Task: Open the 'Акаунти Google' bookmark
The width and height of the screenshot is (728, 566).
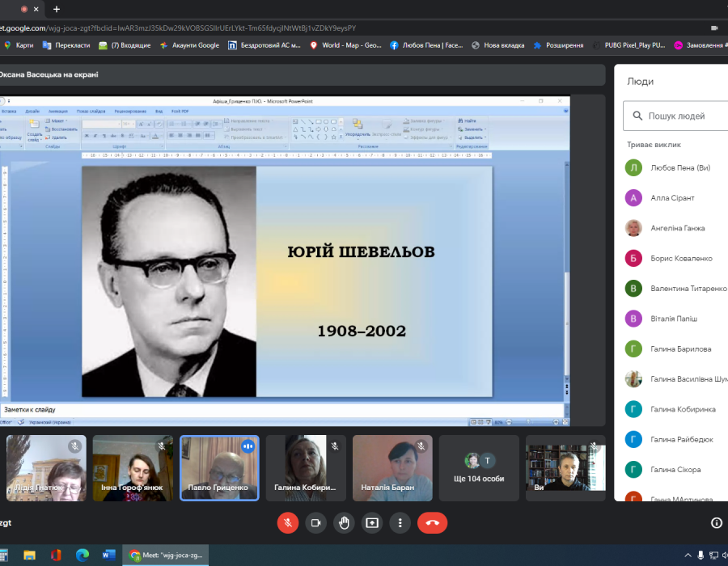Action: [190, 45]
